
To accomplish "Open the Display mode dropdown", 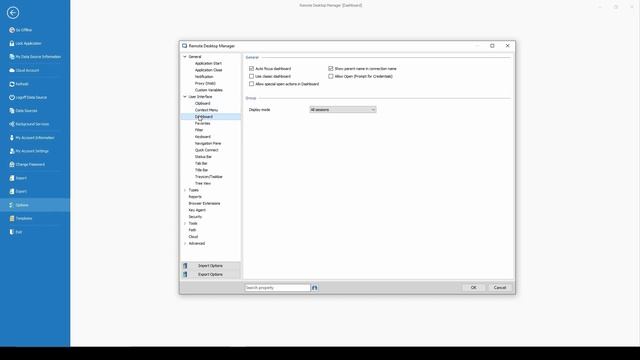I will pos(343,110).
